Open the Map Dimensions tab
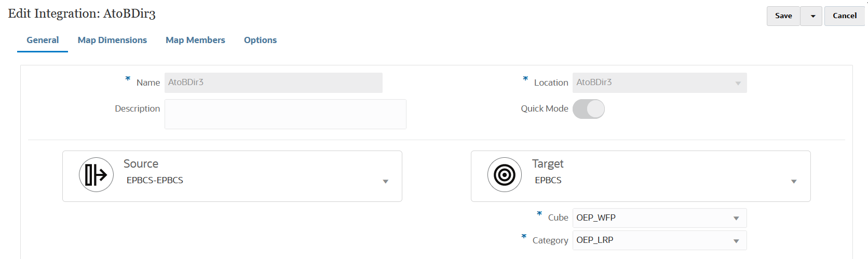The image size is (868, 259). coord(112,40)
